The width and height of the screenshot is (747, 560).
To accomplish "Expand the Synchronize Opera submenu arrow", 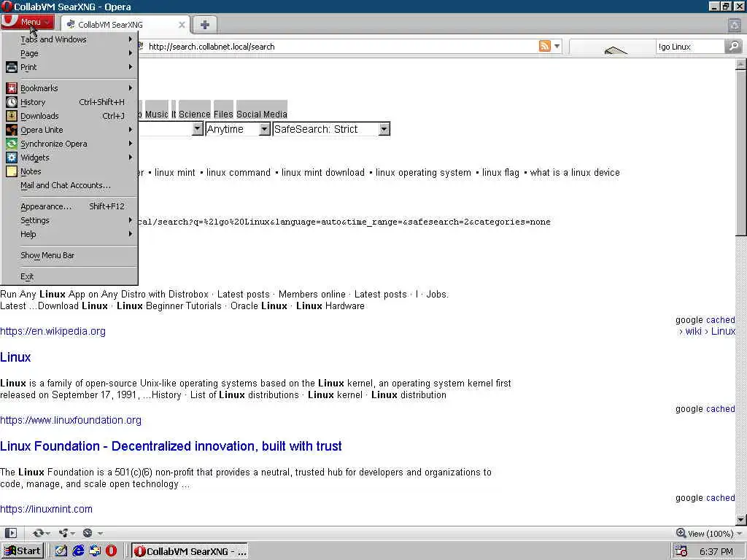I will (130, 144).
